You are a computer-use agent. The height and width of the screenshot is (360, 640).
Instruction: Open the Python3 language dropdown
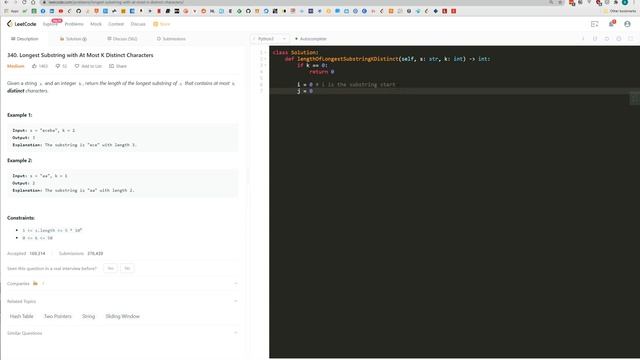(270, 39)
